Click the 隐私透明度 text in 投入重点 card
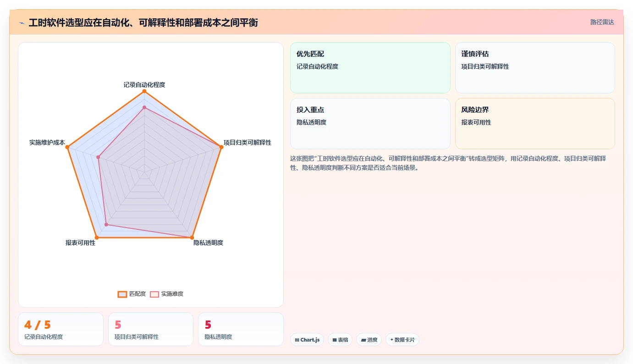Image resolution: width=633 pixels, height=364 pixels. (x=311, y=122)
